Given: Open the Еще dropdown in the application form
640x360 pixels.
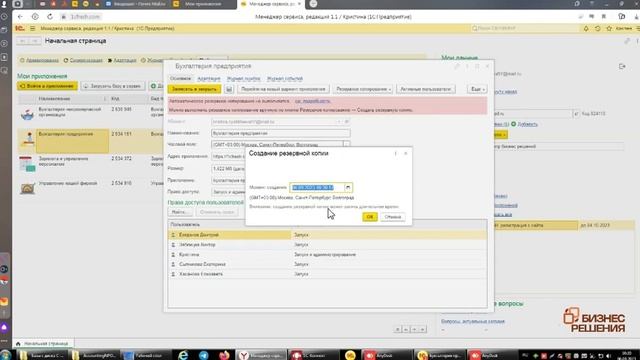Looking at the screenshot, I should 477,89.
